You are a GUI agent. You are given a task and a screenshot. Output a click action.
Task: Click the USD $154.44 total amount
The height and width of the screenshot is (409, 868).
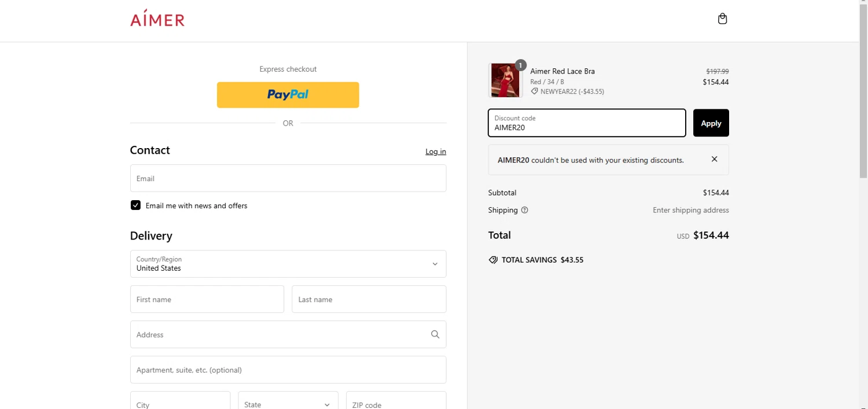pyautogui.click(x=703, y=235)
